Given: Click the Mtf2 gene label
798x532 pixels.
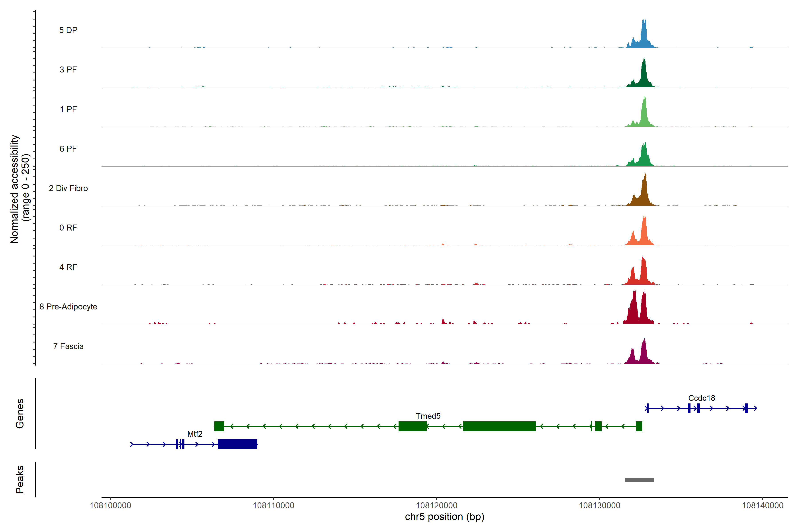Looking at the screenshot, I should click(195, 434).
